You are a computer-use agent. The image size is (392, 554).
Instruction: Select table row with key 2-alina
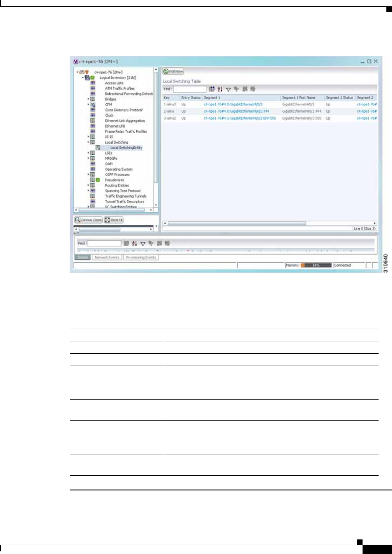pos(270,111)
